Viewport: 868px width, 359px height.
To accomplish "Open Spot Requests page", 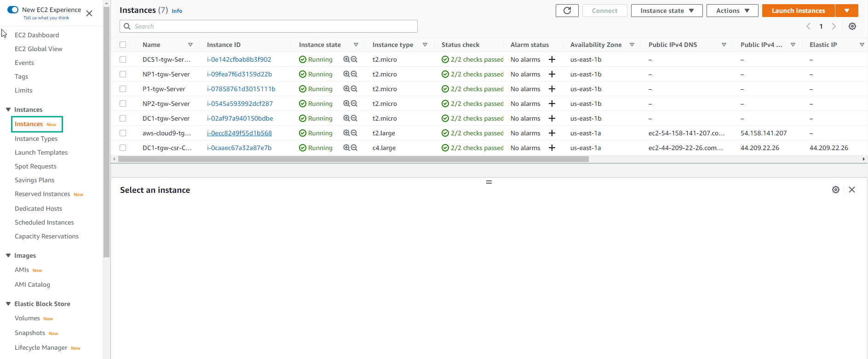I will (x=35, y=166).
